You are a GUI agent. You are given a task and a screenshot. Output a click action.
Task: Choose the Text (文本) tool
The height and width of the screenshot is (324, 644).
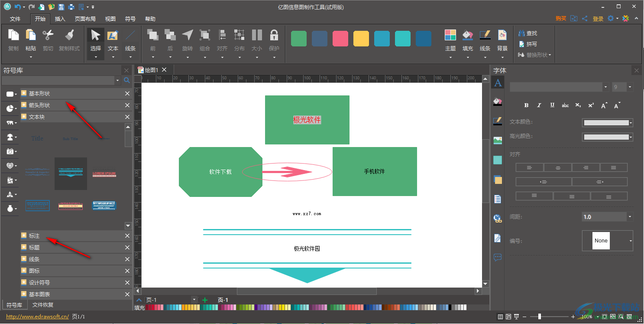[113, 35]
